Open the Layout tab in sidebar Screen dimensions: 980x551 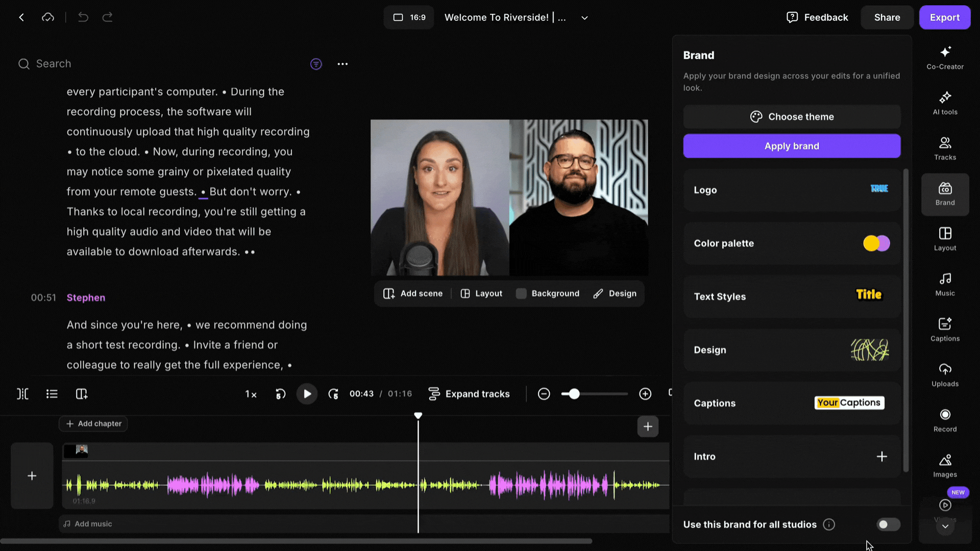tap(945, 239)
